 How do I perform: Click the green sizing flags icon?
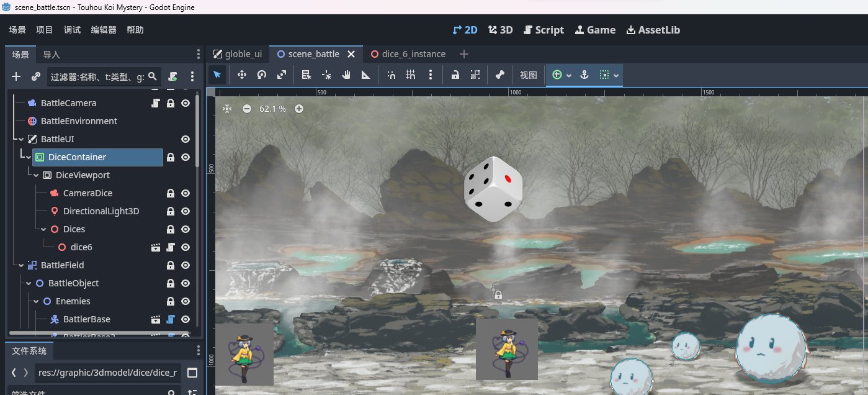(x=557, y=75)
